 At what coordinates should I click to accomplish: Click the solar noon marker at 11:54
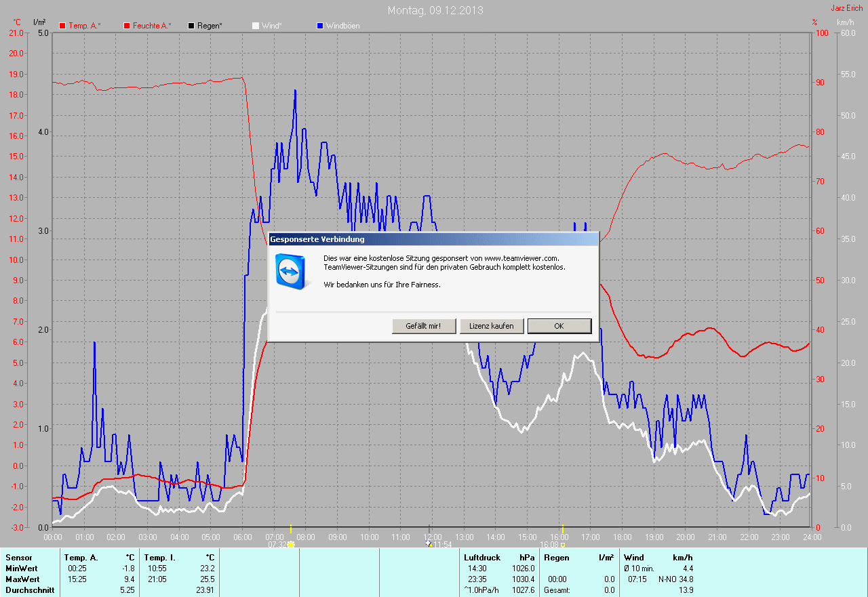(429, 543)
